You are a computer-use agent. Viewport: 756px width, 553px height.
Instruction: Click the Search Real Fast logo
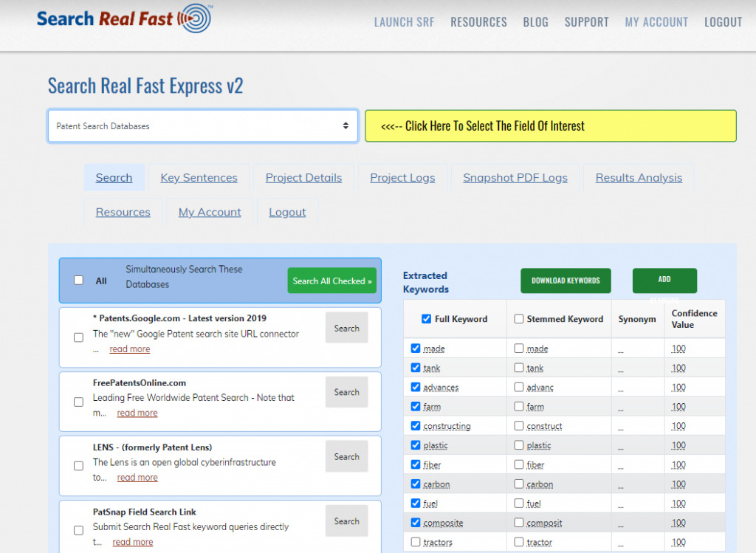tap(124, 18)
